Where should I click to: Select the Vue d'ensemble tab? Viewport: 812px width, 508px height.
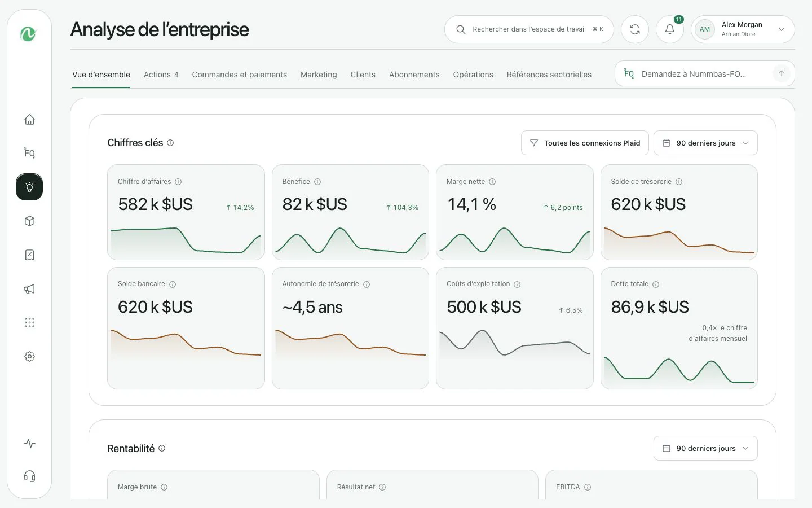(101, 75)
